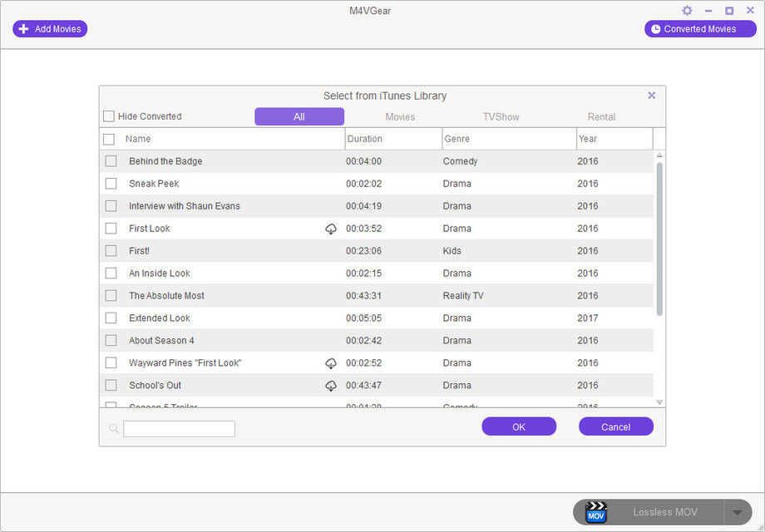765x532 pixels.
Task: Switch to the TVShow tab
Action: click(501, 117)
